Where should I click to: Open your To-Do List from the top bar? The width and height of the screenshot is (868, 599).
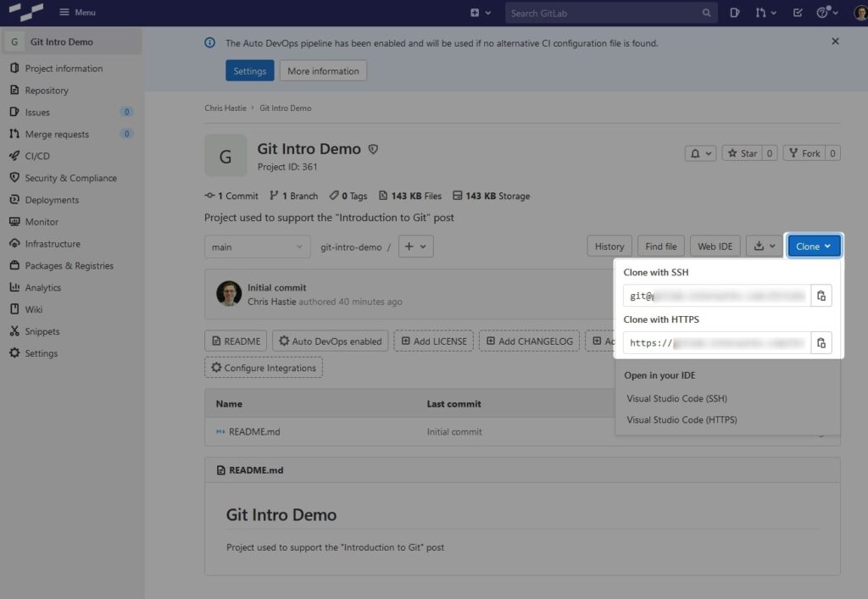click(x=798, y=13)
